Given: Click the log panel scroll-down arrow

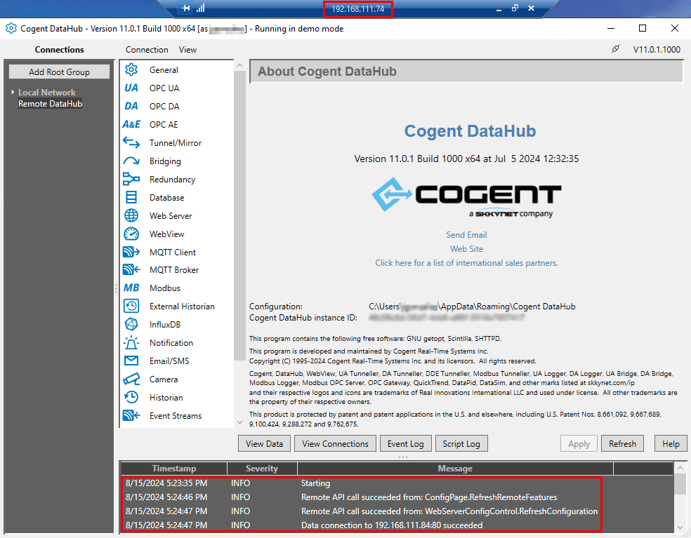Looking at the screenshot, I should click(680, 527).
